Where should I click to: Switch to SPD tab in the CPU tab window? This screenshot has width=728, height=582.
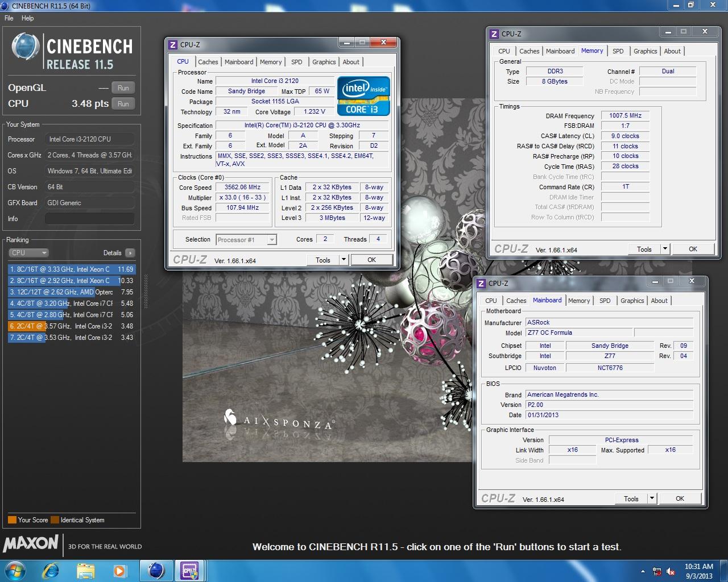(x=297, y=62)
